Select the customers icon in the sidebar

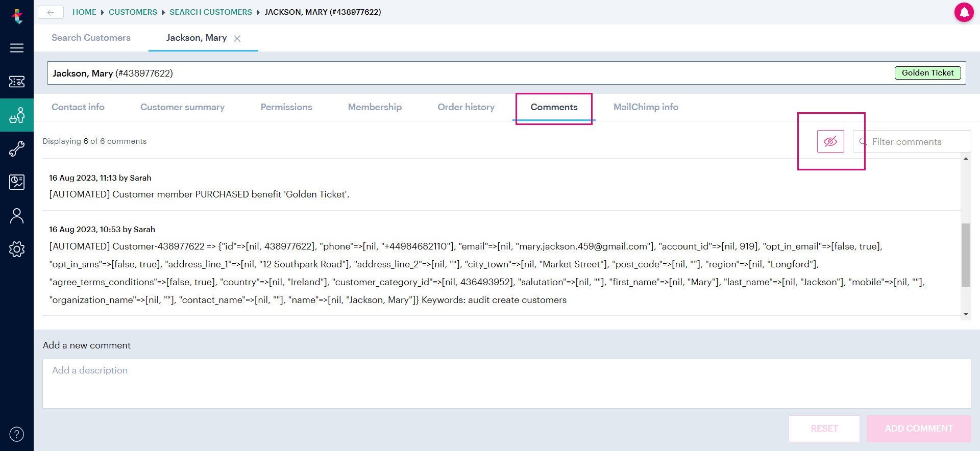(17, 115)
